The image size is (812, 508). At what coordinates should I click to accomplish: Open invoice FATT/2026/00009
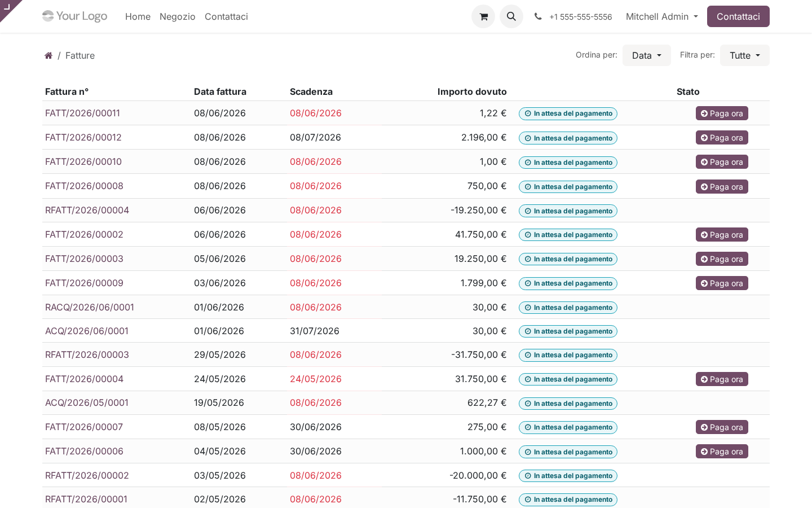tap(84, 283)
